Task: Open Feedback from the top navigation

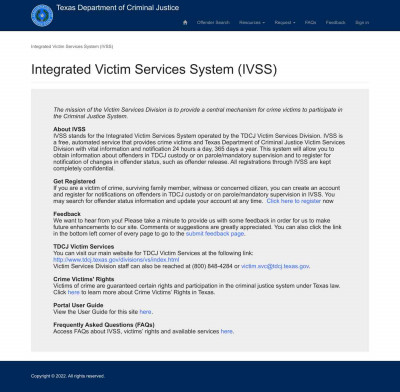Action: (x=335, y=22)
